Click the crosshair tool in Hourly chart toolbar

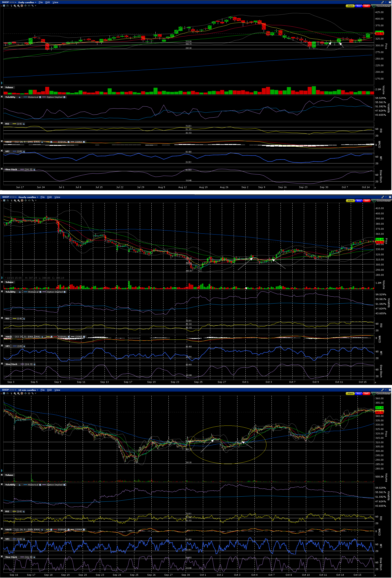tap(22, 200)
